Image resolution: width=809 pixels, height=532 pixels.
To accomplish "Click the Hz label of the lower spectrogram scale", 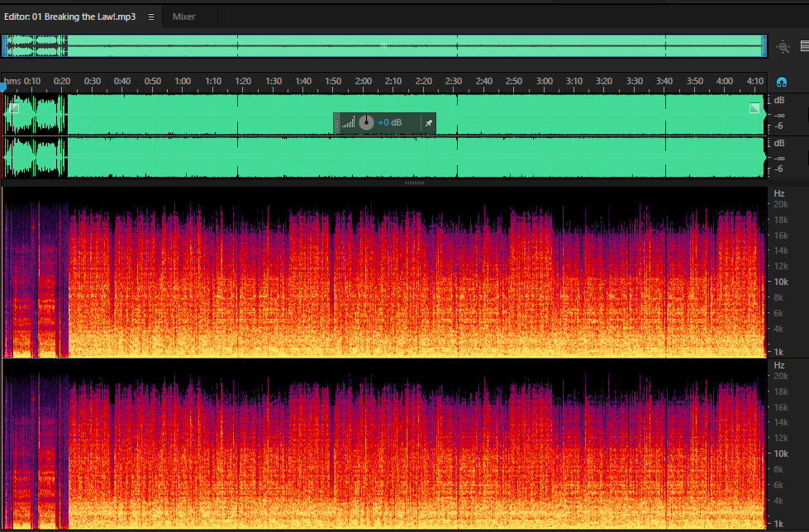I will click(x=779, y=365).
